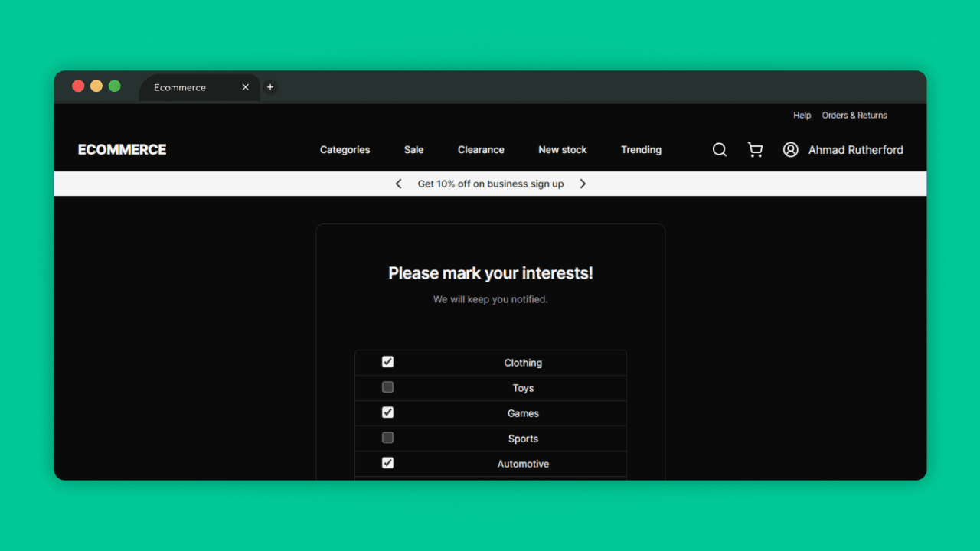Disable the Automotive interest
Image resolution: width=980 pixels, height=551 pixels.
coord(387,462)
